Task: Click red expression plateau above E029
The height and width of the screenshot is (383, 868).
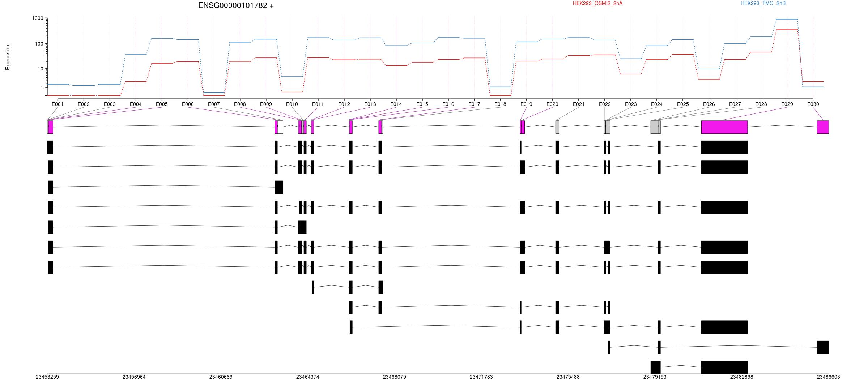Action: (x=787, y=29)
